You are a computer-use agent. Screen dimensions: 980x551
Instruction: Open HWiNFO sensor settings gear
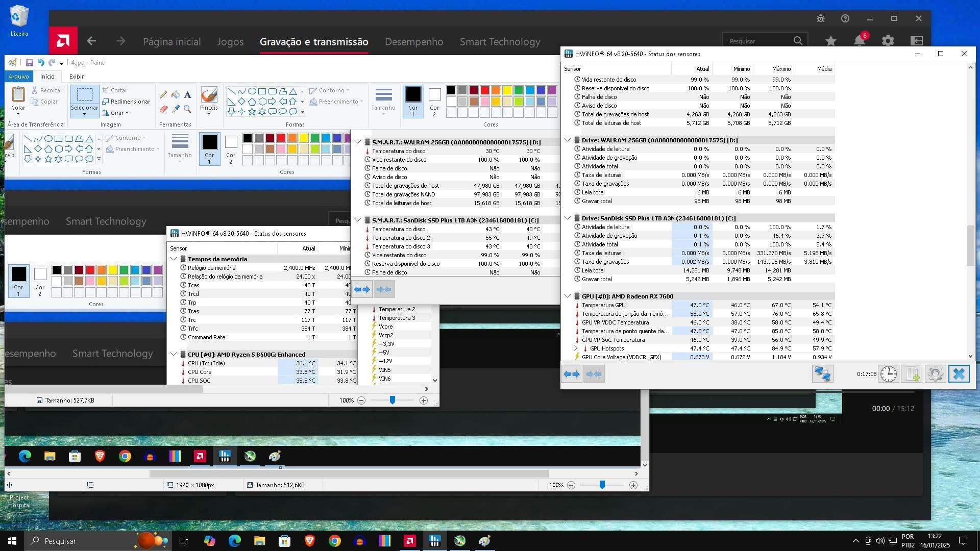pyautogui.click(x=935, y=374)
